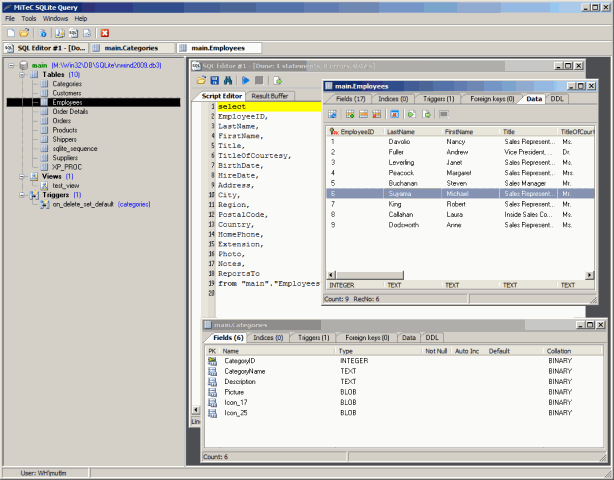Collapse the Views tree node

tap(22, 177)
